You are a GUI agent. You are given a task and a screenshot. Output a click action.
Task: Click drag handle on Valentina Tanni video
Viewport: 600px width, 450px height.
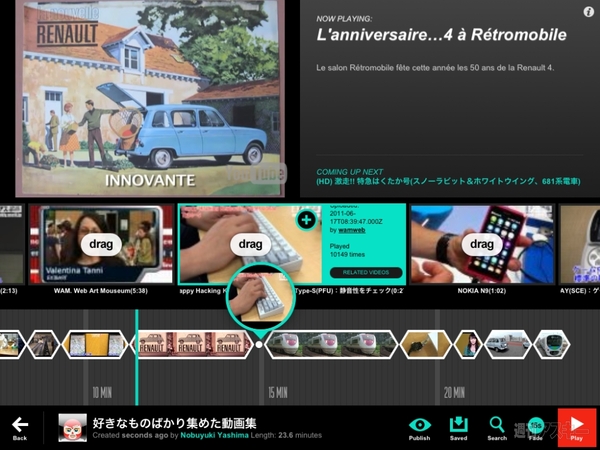(x=101, y=244)
